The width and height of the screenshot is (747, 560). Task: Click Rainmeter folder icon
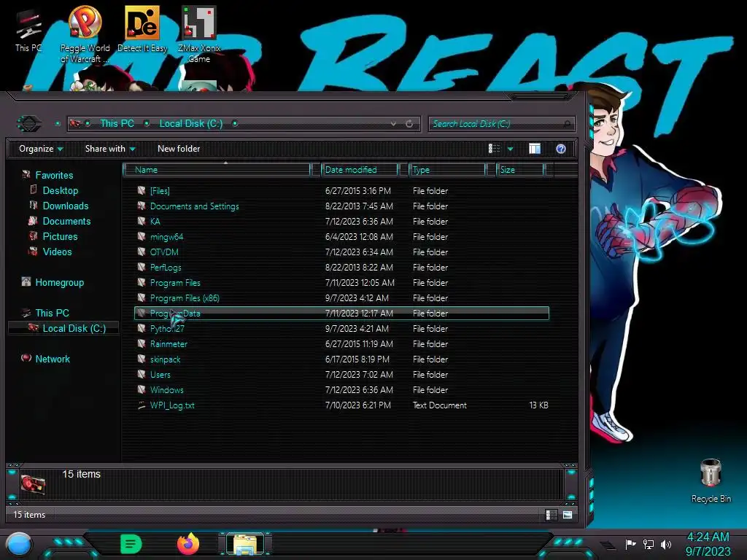(x=142, y=343)
